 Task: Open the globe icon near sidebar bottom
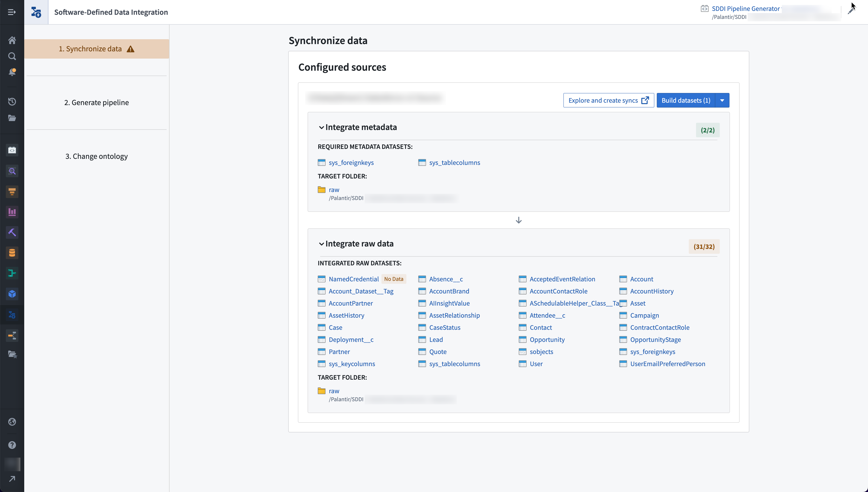12,422
